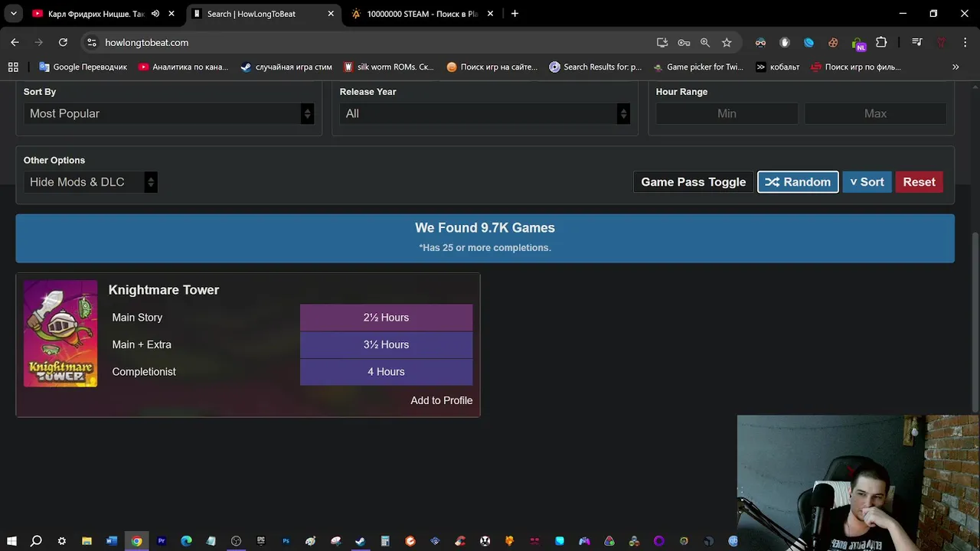Viewport: 980px width, 551px height.
Task: Open the Release Year All dropdown
Action: pos(485,113)
